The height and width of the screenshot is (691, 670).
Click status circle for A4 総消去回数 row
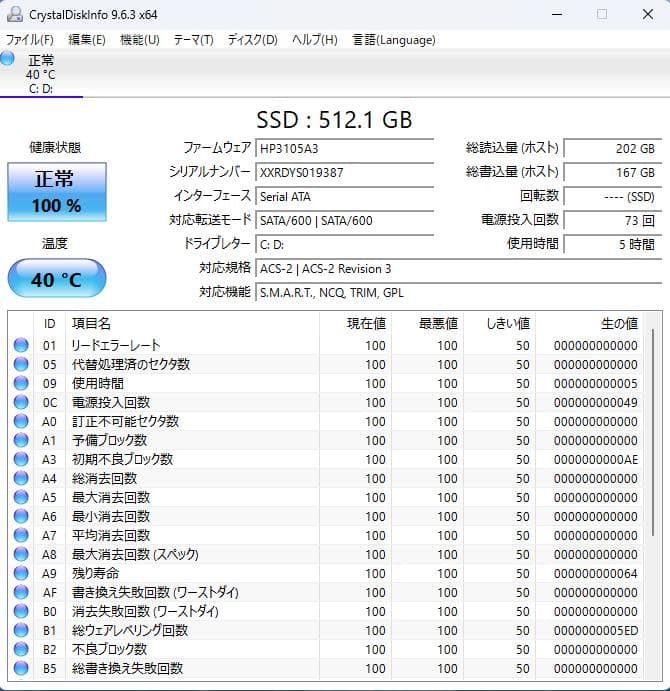click(x=21, y=478)
